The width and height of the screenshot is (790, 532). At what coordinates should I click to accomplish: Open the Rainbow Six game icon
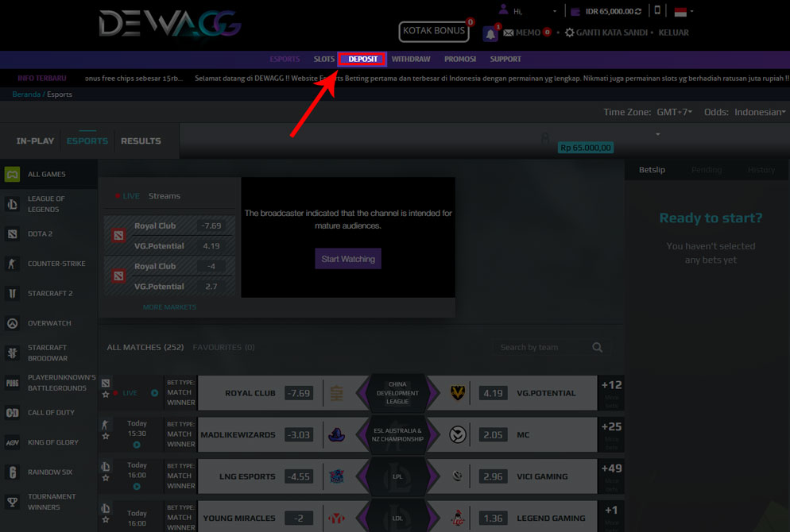pos(12,472)
